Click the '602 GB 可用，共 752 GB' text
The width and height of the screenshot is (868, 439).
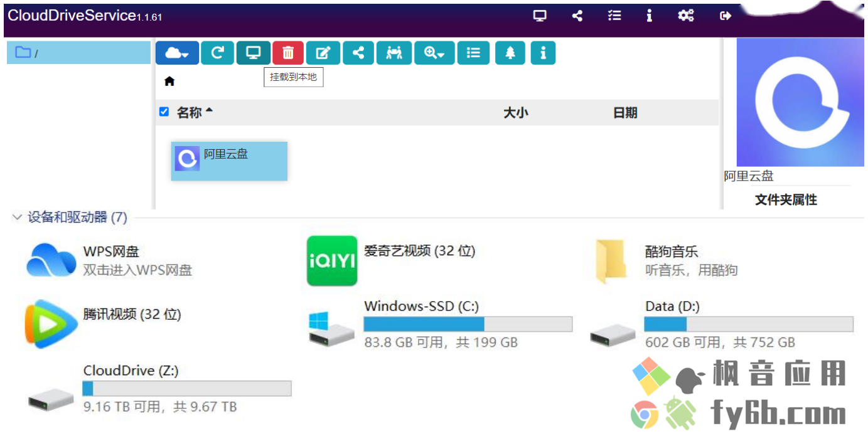(x=720, y=342)
